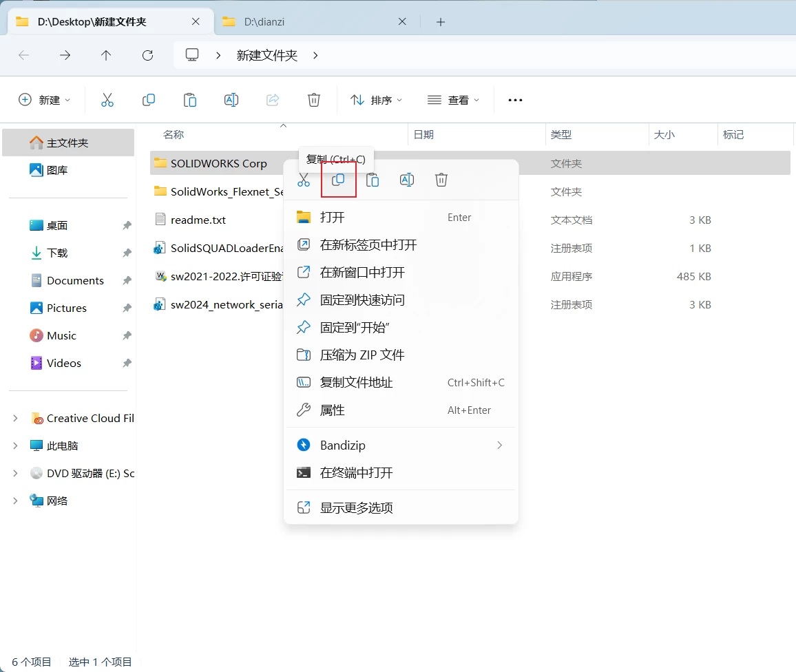Open the 查看 view dropdown

[x=453, y=100]
